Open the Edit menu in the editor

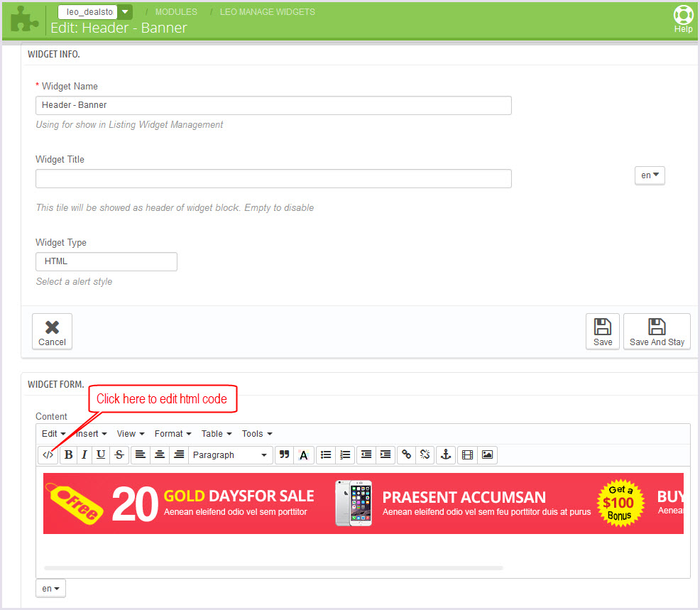[x=53, y=434]
